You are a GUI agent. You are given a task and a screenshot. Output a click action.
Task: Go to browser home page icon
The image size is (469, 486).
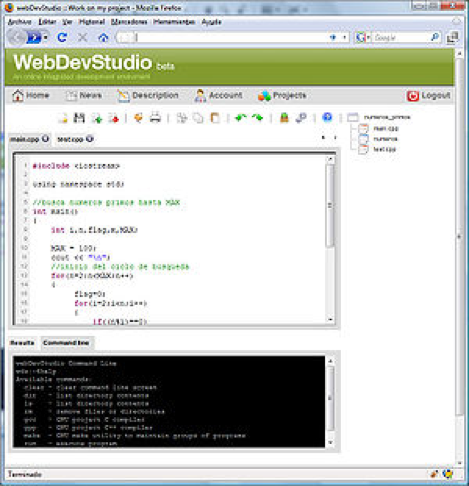click(103, 37)
